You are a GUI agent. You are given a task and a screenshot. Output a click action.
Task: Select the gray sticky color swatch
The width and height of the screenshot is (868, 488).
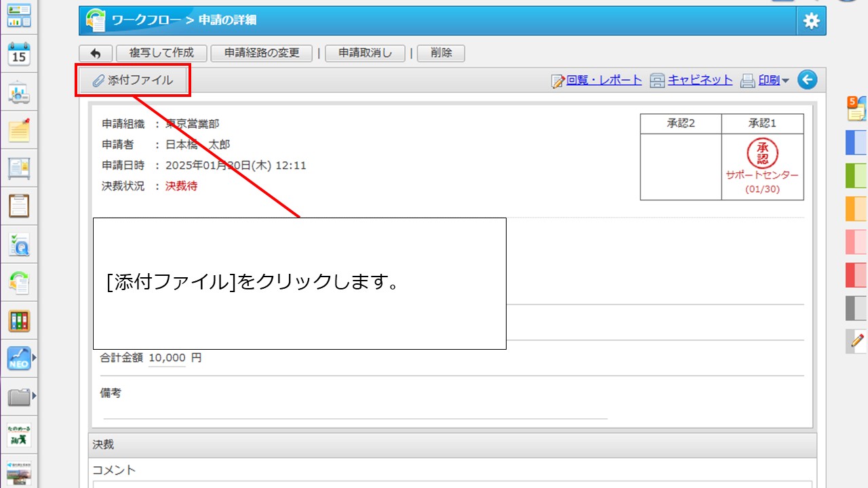coord(856,308)
